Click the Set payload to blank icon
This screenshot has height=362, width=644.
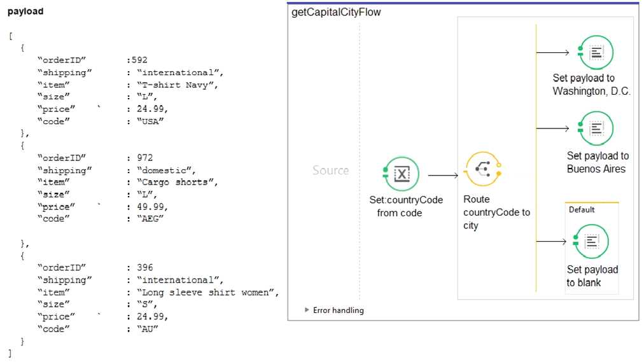592,241
